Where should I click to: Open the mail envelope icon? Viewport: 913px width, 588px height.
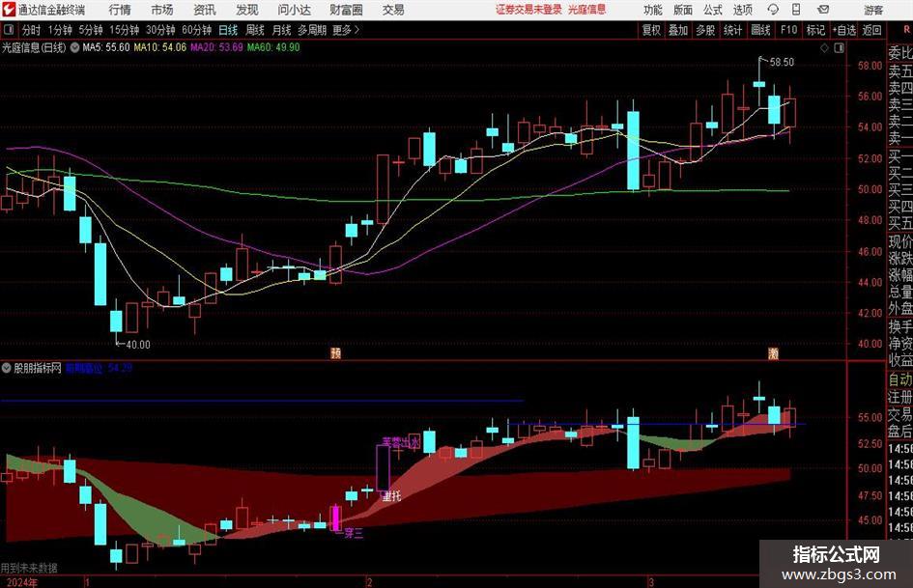pyautogui.click(x=823, y=10)
